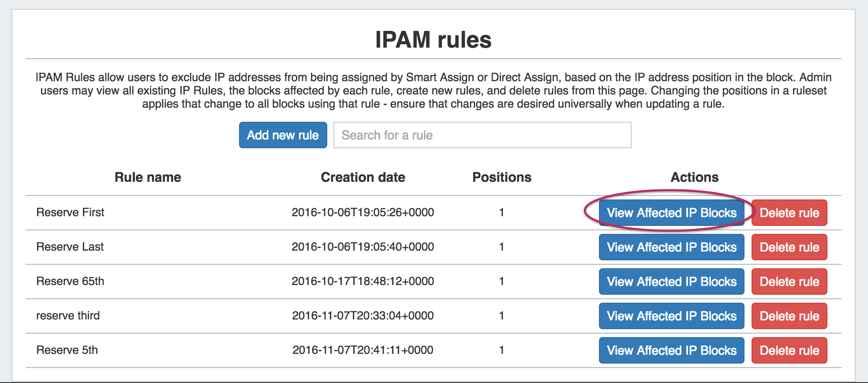
Task: Click the Actions column header
Action: pos(694,177)
